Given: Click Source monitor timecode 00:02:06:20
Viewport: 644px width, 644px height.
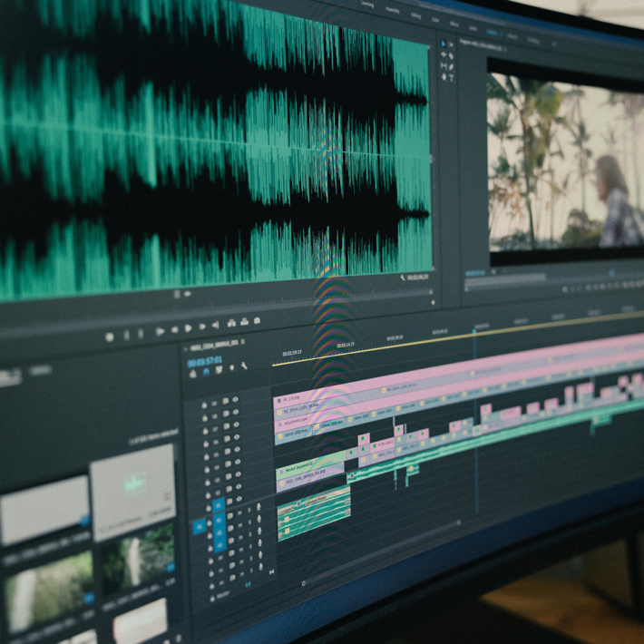Looking at the screenshot, I should pos(418,278).
